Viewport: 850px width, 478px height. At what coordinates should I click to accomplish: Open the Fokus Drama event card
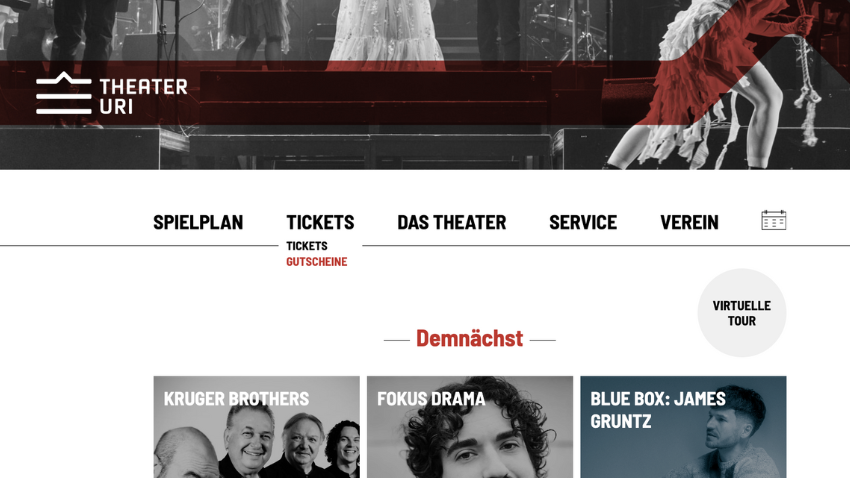(x=470, y=427)
